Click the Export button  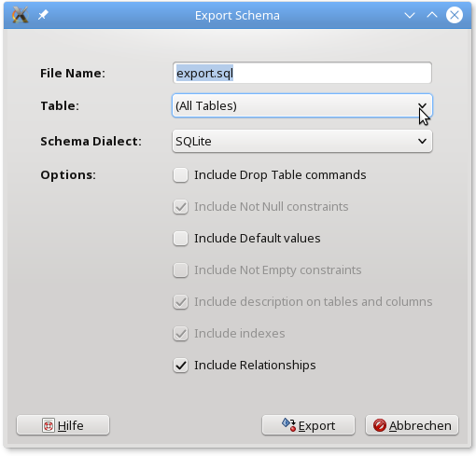[308, 425]
